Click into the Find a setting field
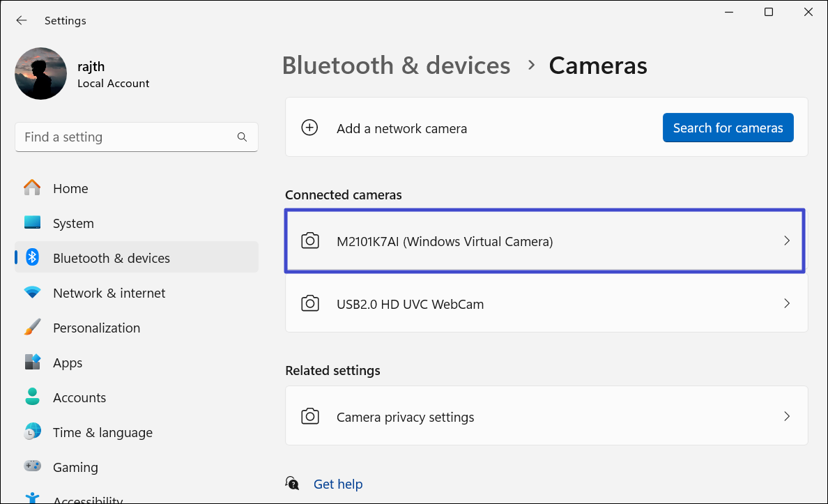828x504 pixels. click(125, 137)
